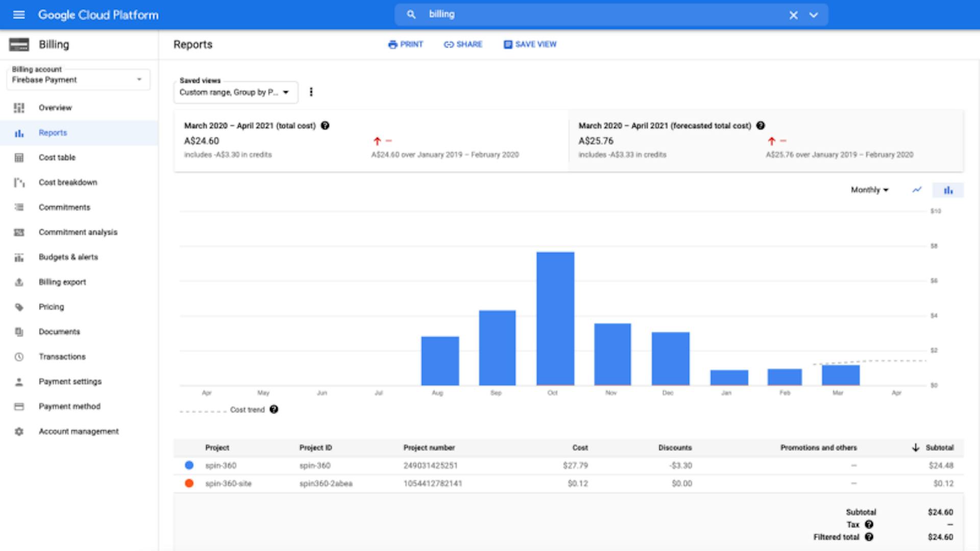
Task: Click the blue spin-360 color dot
Action: tap(189, 465)
